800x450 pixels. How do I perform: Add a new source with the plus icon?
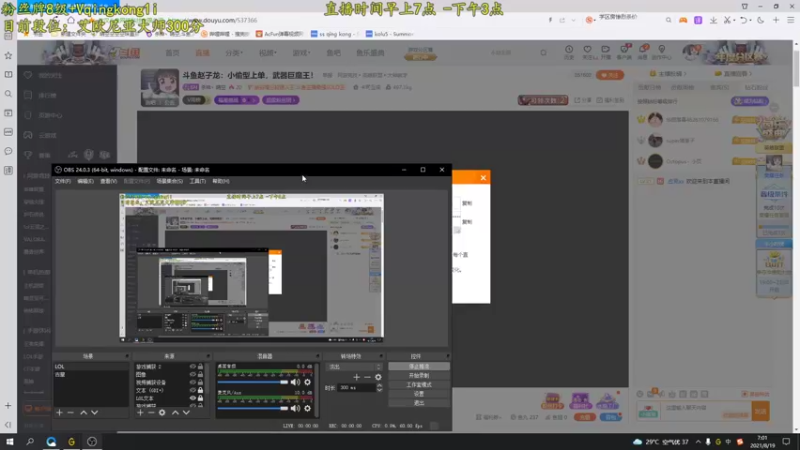[x=140, y=412]
